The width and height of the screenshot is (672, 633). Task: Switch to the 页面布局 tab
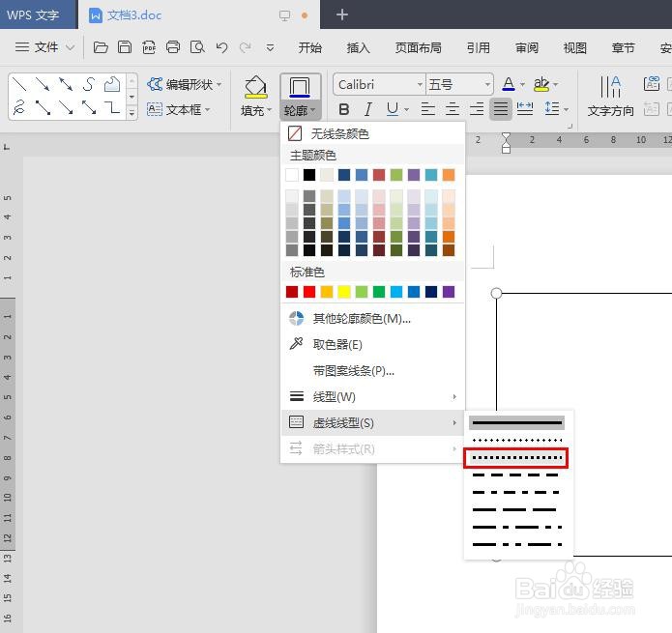coord(419,47)
